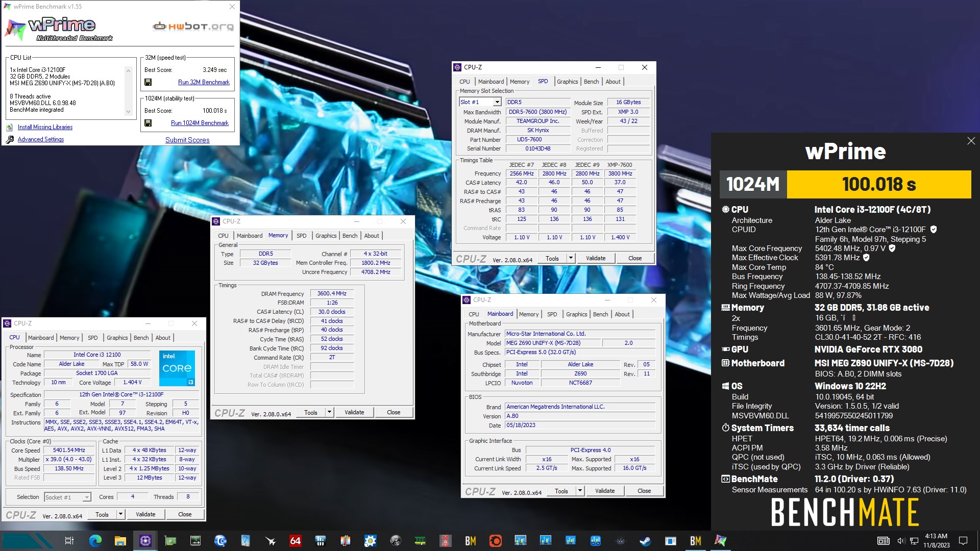The image size is (980, 551).
Task: Click the Core Speed value 5401.54 MHz
Action: click(69, 450)
